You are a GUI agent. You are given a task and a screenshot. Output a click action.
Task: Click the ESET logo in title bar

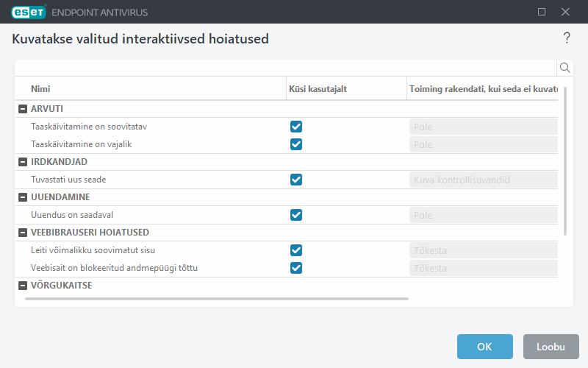point(29,12)
